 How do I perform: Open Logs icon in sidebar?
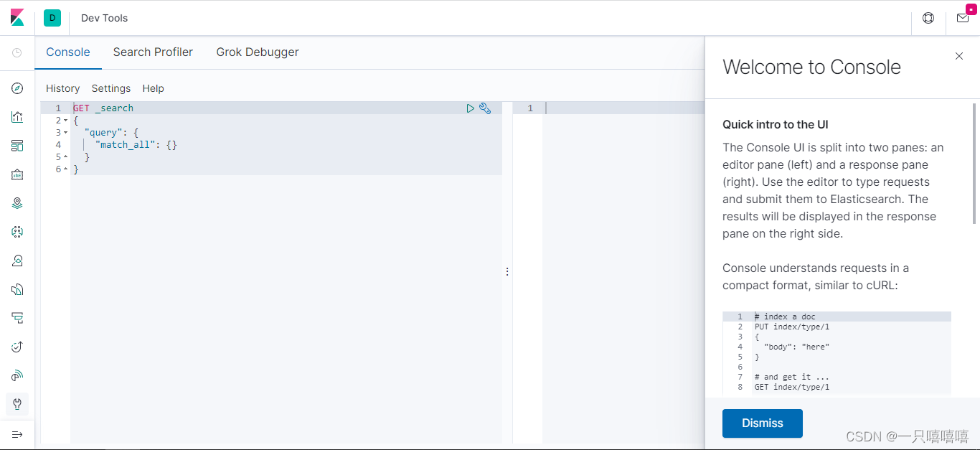17,289
